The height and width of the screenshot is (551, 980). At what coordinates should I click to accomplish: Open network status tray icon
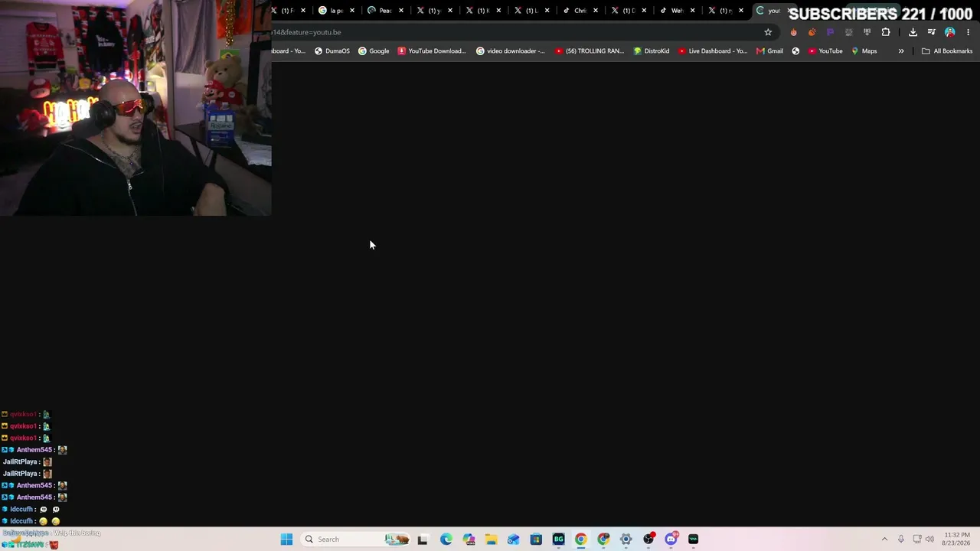click(x=916, y=540)
